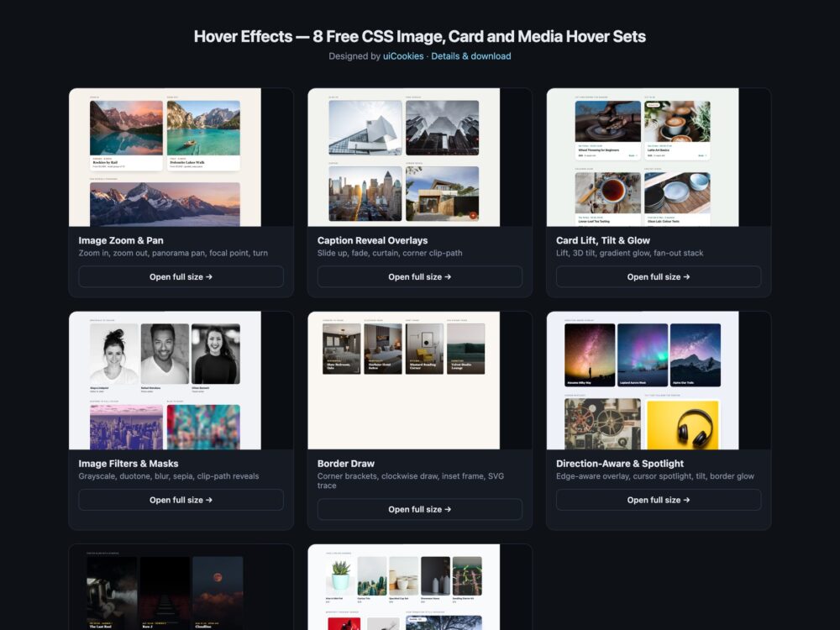Open full size for Caption Reveal Overlays
Image resolution: width=840 pixels, height=630 pixels.
[x=419, y=277]
